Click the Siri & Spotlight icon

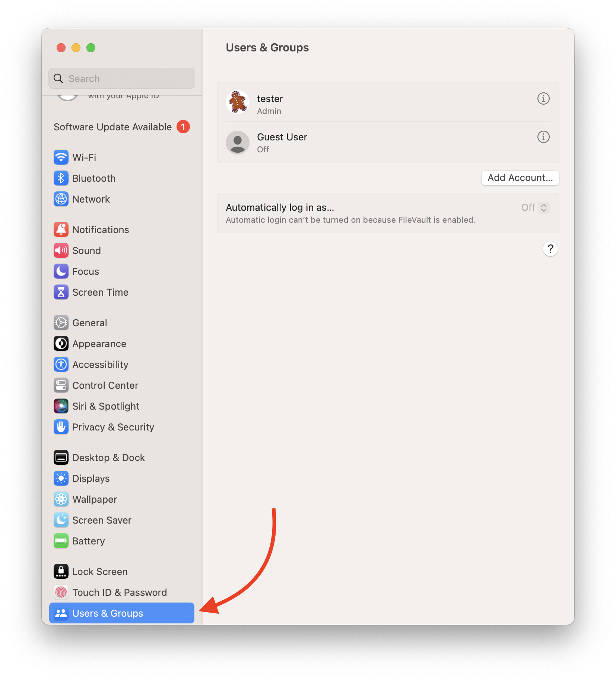click(x=61, y=406)
